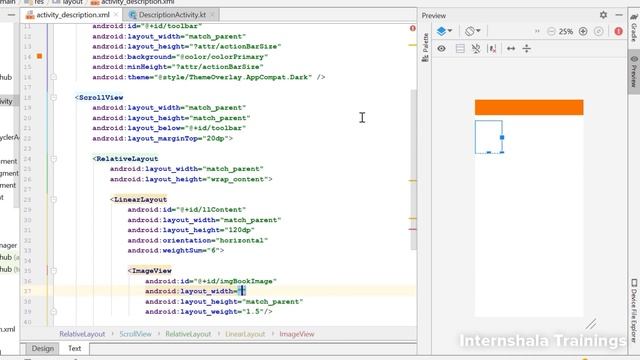The width and height of the screenshot is (640, 360).
Task: Open the Orientation for Preview dropdown
Action: pos(473,31)
